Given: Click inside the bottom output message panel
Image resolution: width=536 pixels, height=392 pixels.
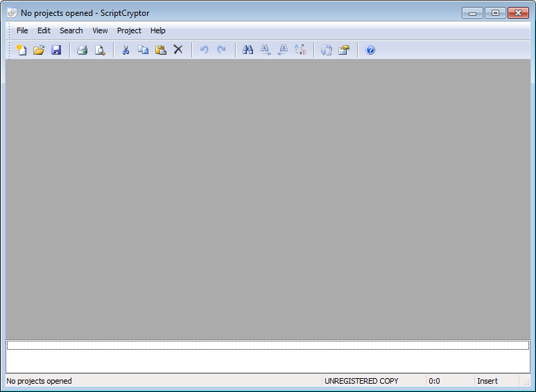Looking at the screenshot, I should [x=268, y=357].
